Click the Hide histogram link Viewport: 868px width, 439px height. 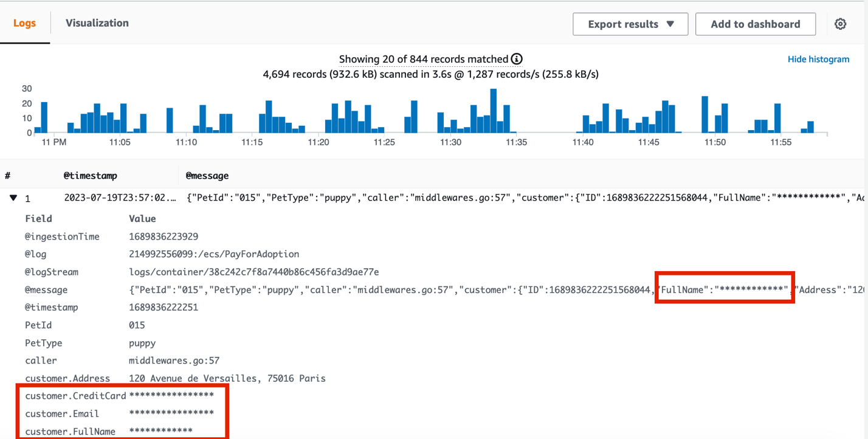coord(818,59)
